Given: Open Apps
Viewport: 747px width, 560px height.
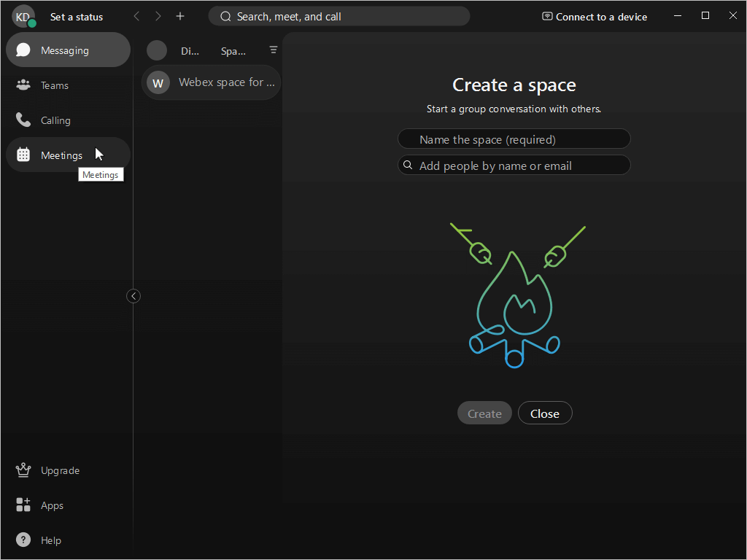Looking at the screenshot, I should (x=68, y=505).
